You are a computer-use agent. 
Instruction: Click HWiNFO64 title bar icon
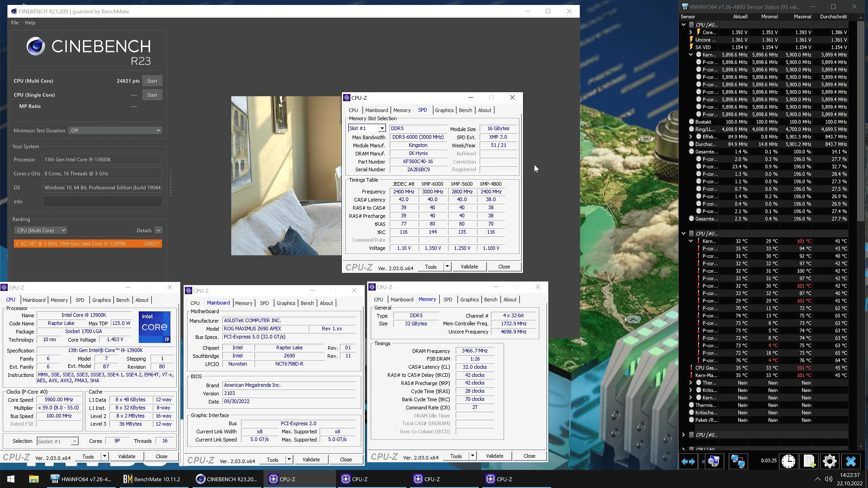[x=685, y=7]
